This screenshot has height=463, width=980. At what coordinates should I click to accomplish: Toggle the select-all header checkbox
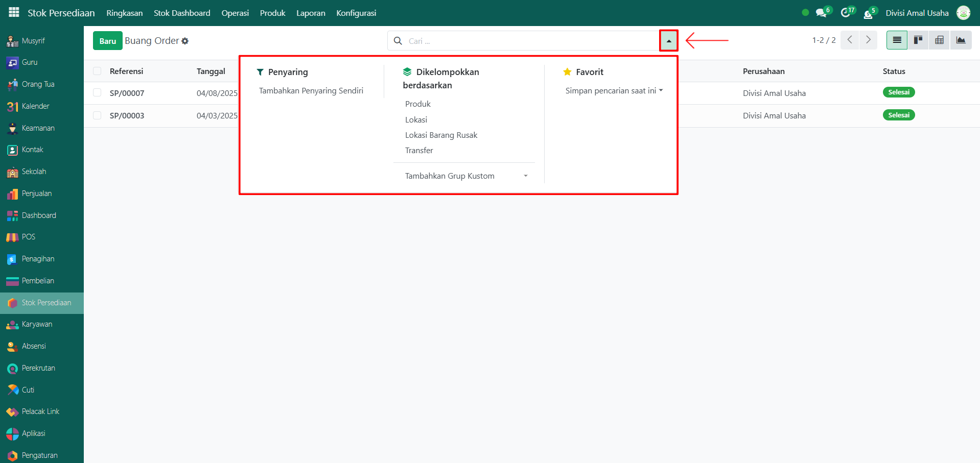(x=97, y=71)
